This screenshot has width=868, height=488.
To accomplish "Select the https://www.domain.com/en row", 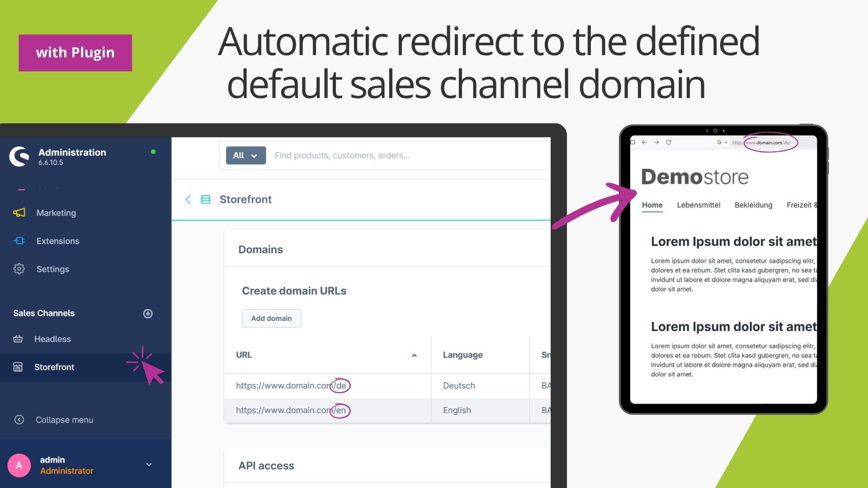I will click(387, 410).
